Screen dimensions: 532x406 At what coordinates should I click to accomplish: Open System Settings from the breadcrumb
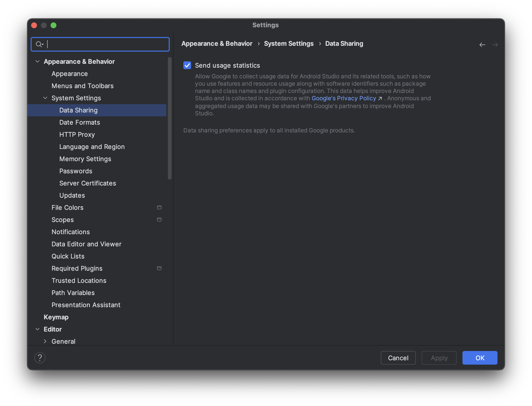point(289,44)
